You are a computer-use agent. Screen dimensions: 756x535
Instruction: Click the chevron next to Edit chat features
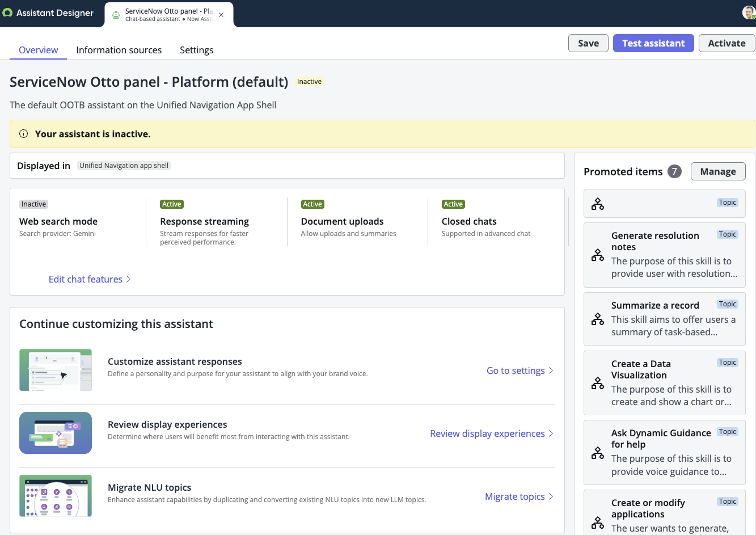(129, 279)
